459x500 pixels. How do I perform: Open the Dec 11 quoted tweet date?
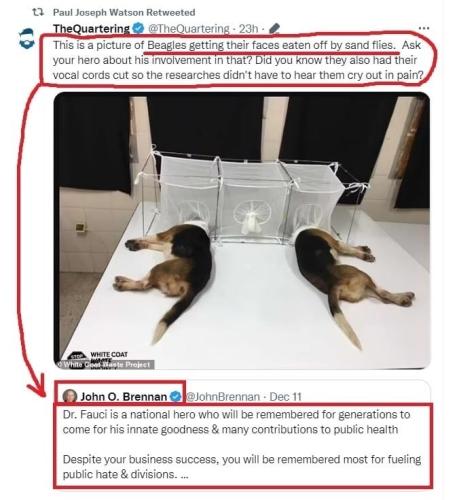coord(285,397)
